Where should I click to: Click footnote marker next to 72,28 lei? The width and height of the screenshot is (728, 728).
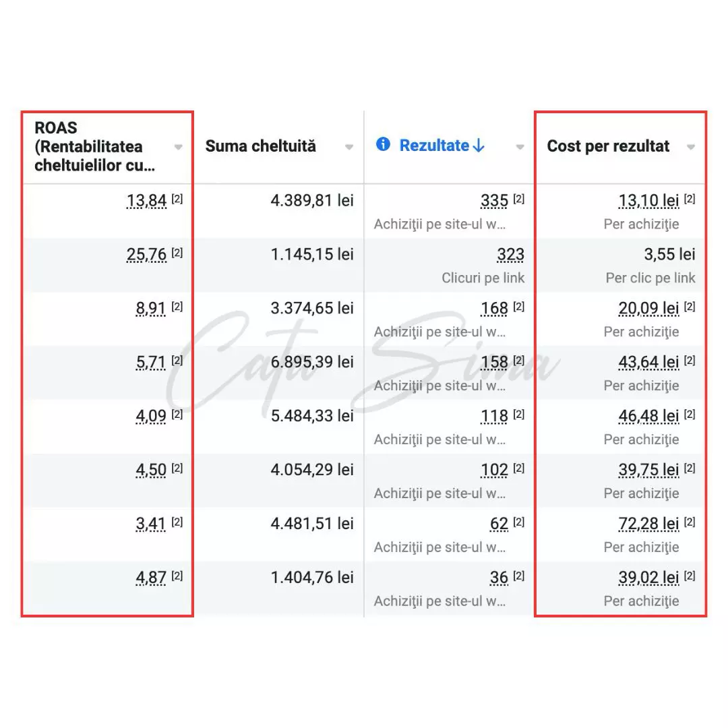pyautogui.click(x=689, y=523)
